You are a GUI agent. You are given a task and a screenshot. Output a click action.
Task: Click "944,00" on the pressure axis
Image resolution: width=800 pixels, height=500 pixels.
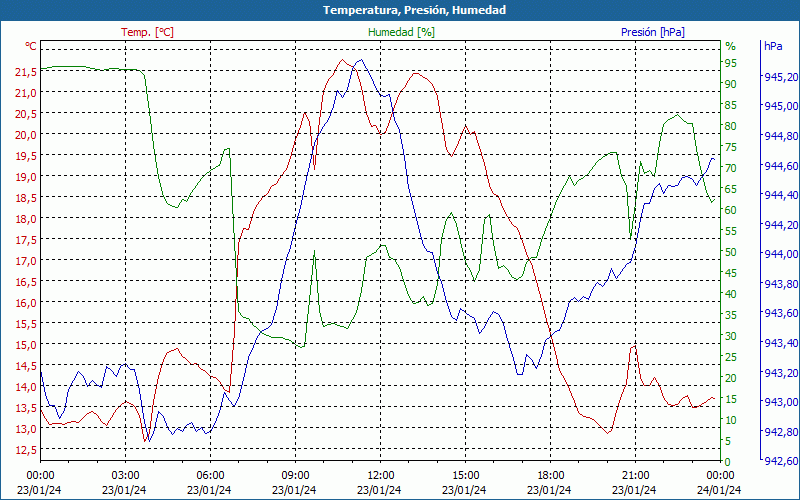tap(781, 254)
